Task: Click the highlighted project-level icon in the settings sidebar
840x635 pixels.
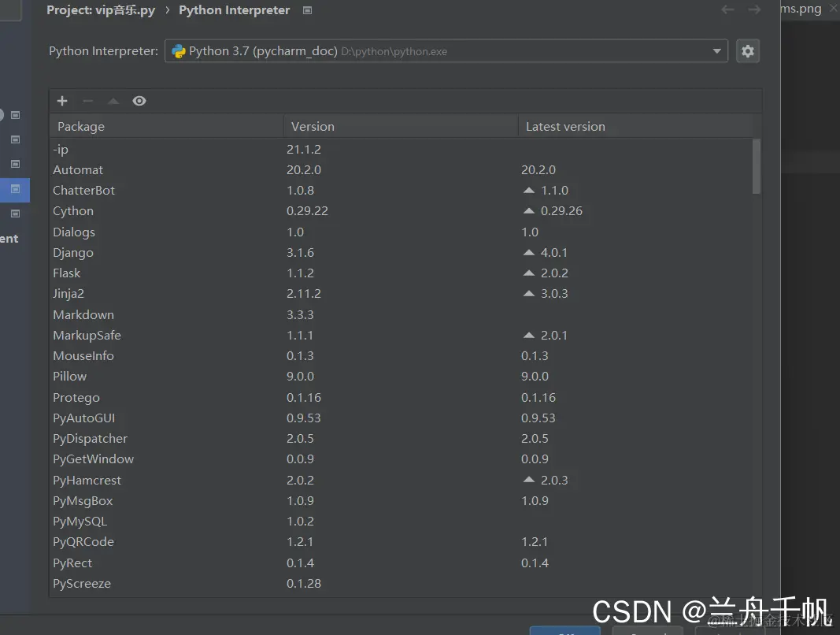Action: (x=16, y=189)
